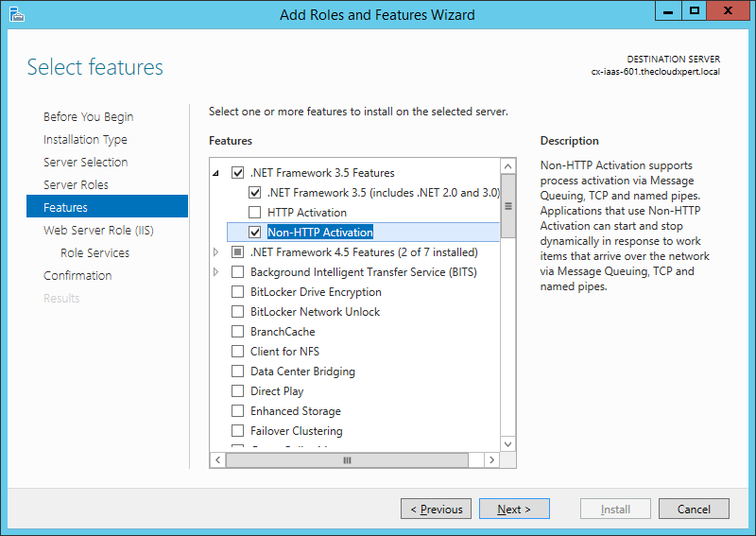Screen dimensions: 756x536
Task: Uncheck the Non-HTTP Activation checkbox
Action: [x=254, y=233]
